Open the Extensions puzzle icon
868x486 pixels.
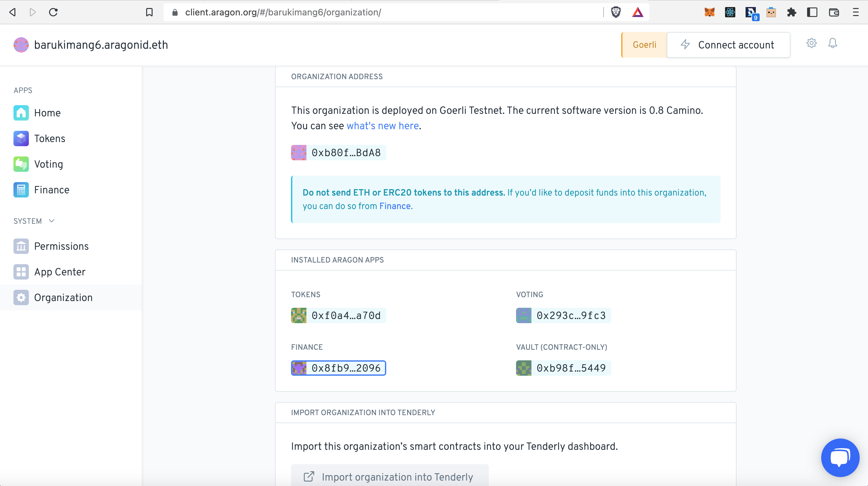(791, 13)
